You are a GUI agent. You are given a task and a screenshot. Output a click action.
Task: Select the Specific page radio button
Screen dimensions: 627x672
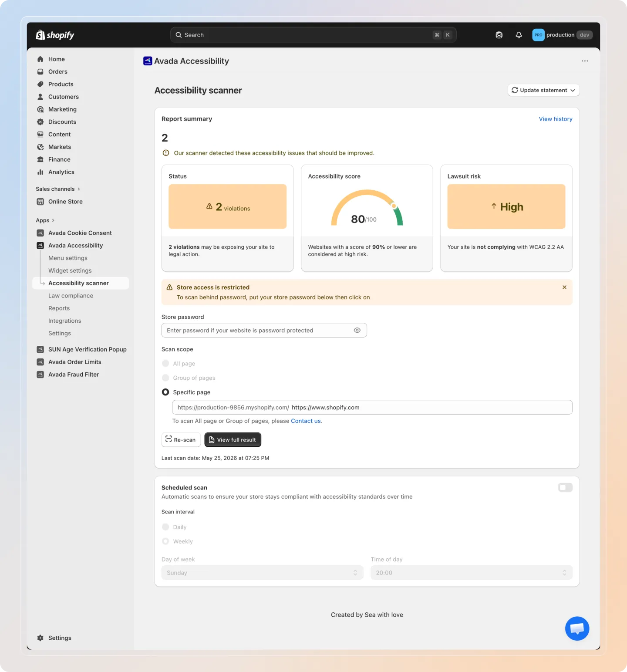coord(165,392)
